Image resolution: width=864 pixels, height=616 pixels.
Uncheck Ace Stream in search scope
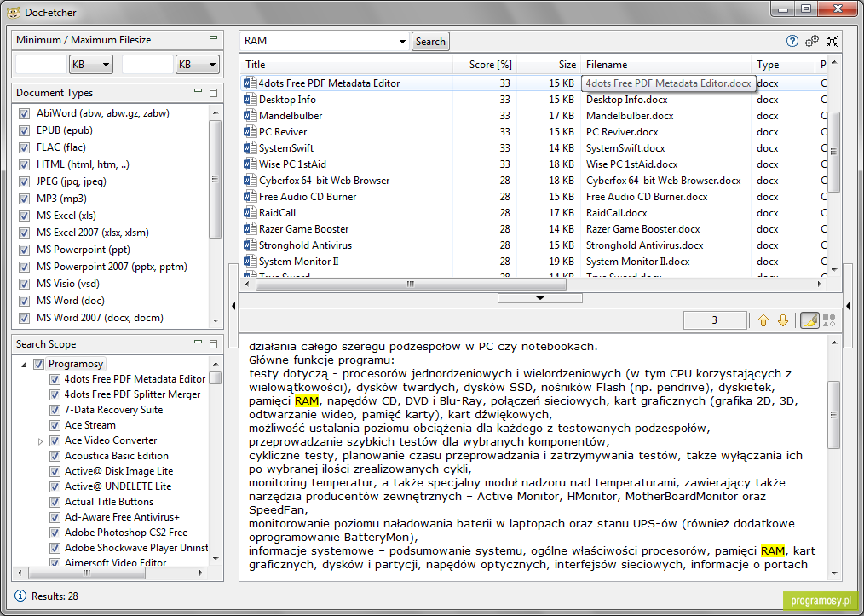pos(55,425)
